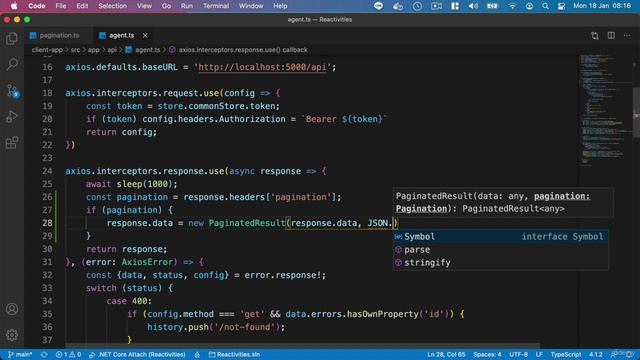The width and height of the screenshot is (640, 360).
Task: Open the Time Machine clock icon
Action: click(417, 6)
